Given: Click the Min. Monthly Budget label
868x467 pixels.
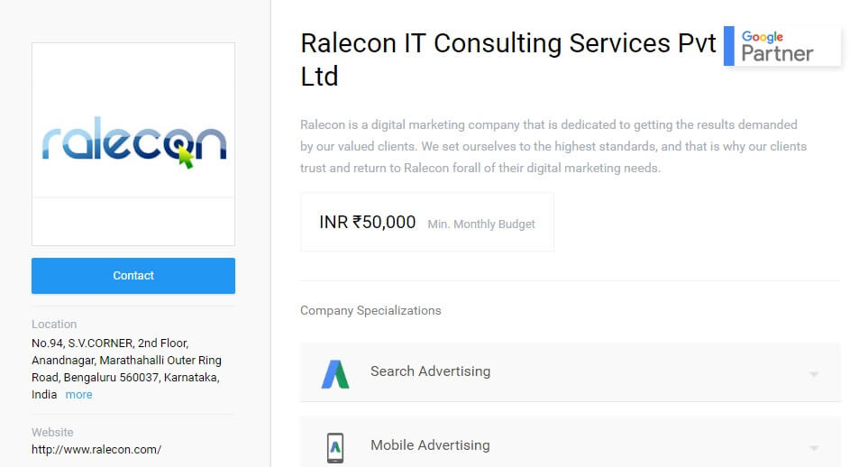Looking at the screenshot, I should 481,224.
